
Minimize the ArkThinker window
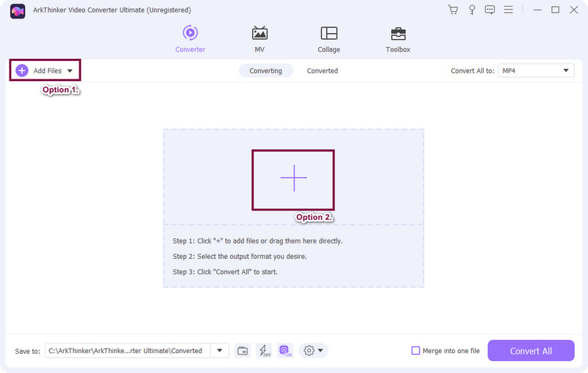[537, 10]
